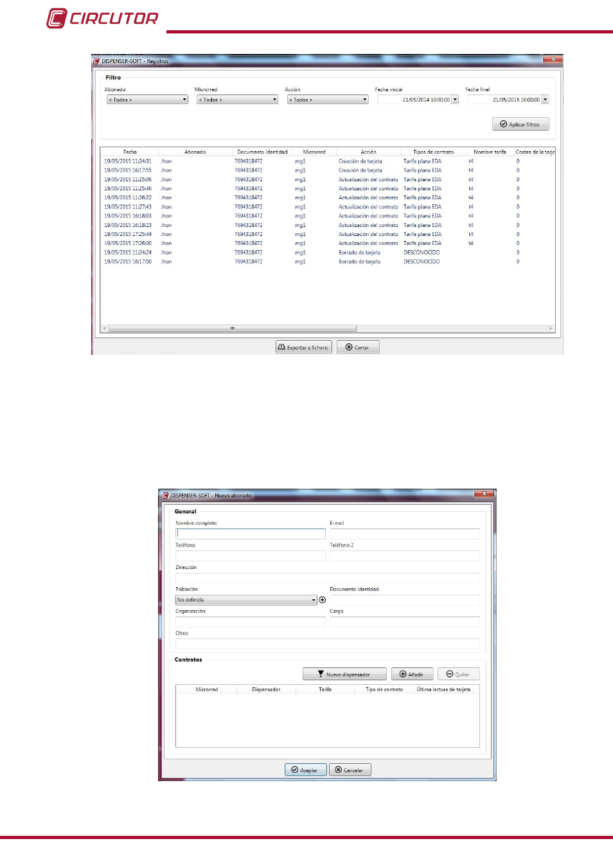Screen dimensions: 613x868
Task: Open the Microrred filter dropdown
Action: (237, 100)
